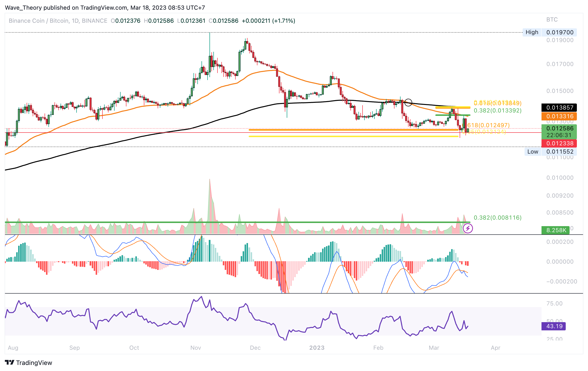Click the +0.000211 (+1.71%) change value
Viewport: 588px width, 371px height.
pyautogui.click(x=268, y=21)
